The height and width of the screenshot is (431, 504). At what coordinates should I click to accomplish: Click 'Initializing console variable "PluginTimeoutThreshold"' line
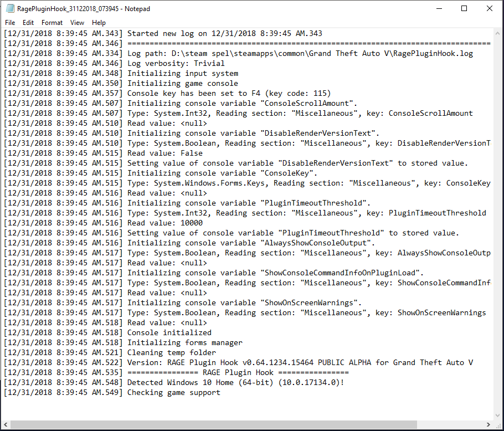click(x=187, y=203)
